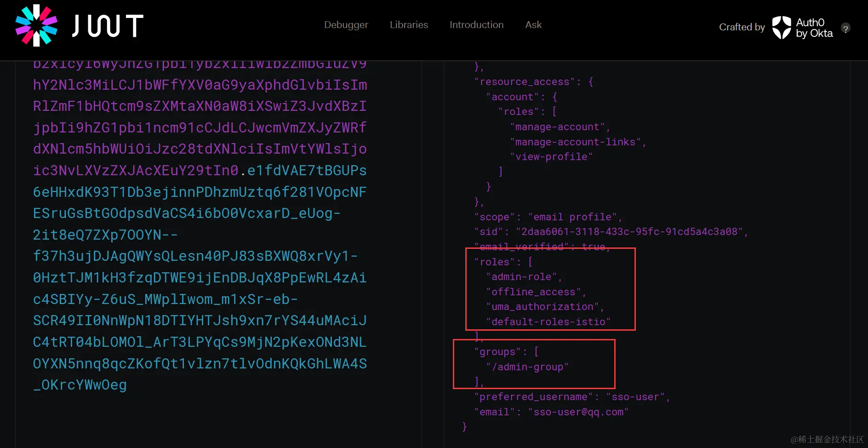Click the "view-profile" role value
This screenshot has height=448, width=868.
coord(551,157)
